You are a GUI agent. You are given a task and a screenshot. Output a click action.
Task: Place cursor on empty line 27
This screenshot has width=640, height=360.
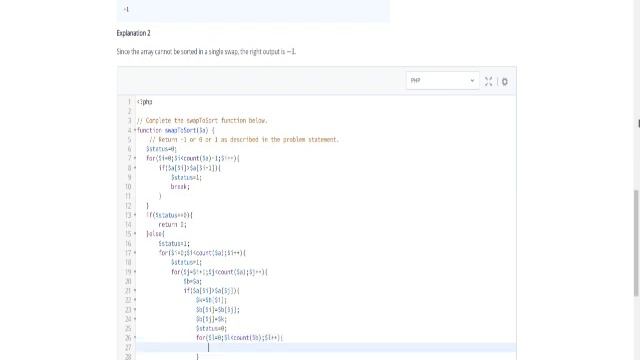click(326, 347)
